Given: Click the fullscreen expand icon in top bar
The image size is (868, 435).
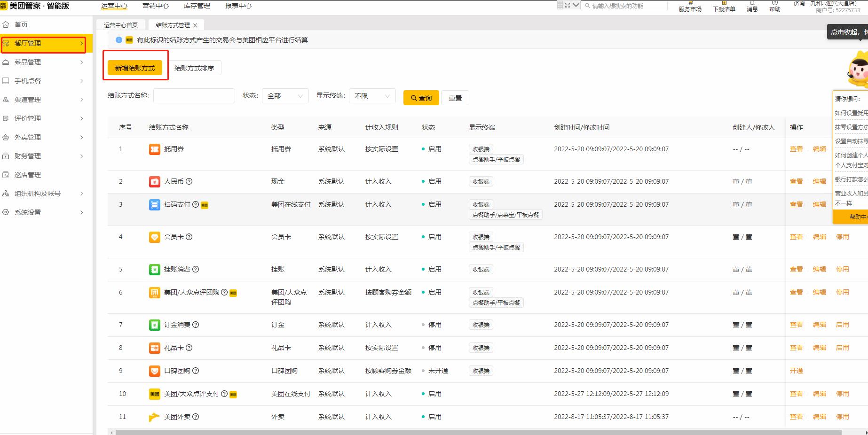Looking at the screenshot, I should [568, 5].
